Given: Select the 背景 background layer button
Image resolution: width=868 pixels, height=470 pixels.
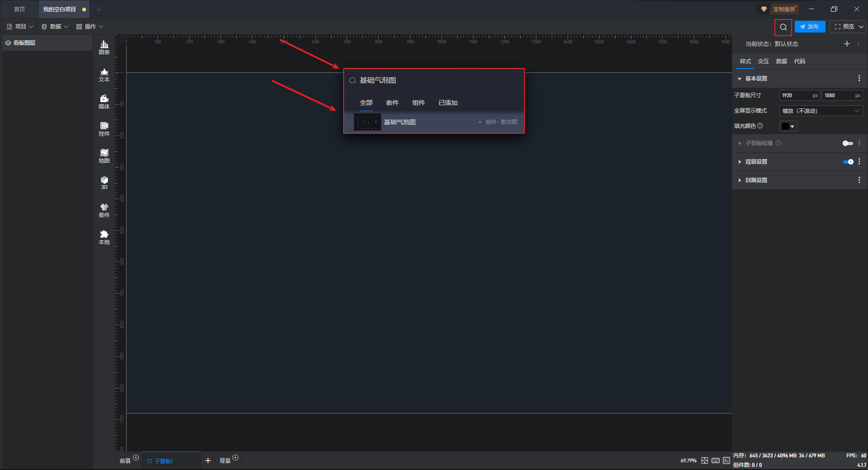Looking at the screenshot, I should [225, 461].
